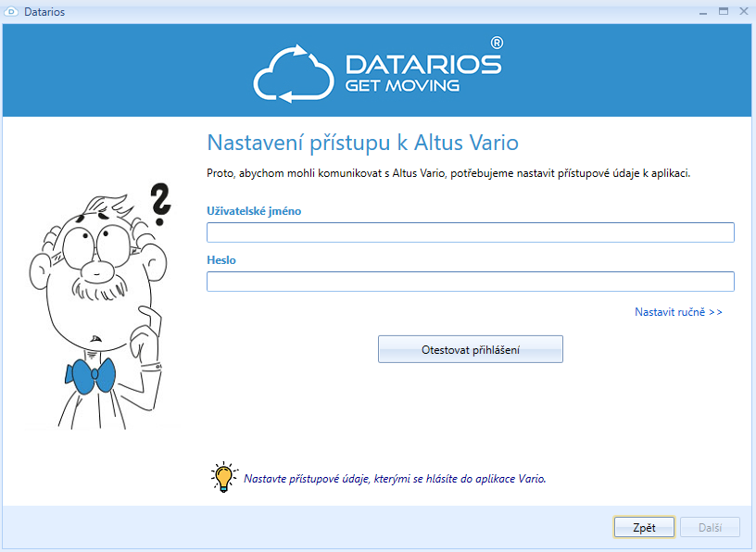Click the lightbulb hint icon
This screenshot has height=552, width=756.
(x=222, y=477)
